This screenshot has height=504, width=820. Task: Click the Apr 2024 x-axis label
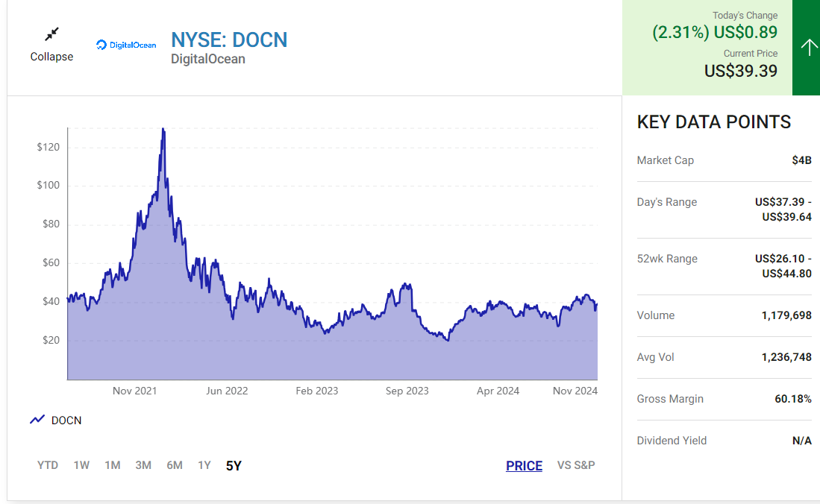point(498,391)
